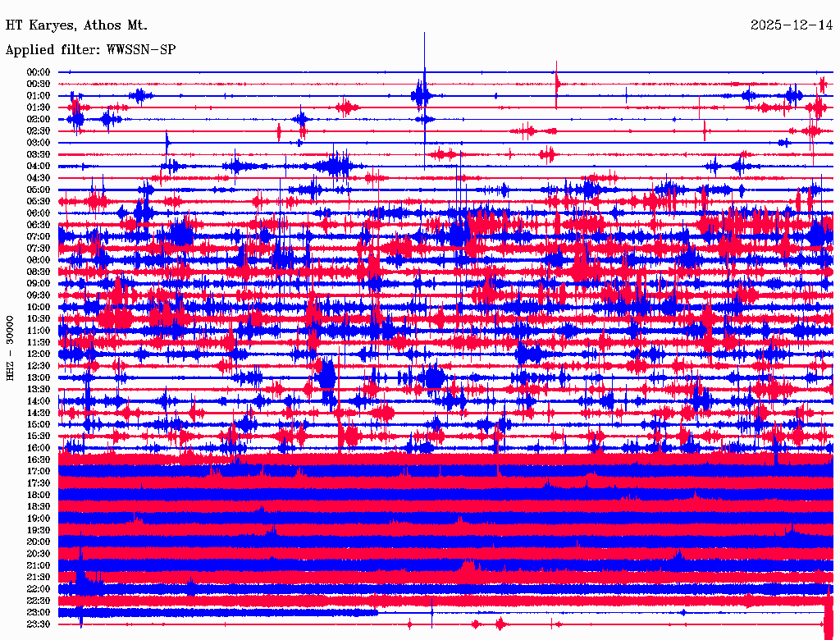840x640 pixels.
Task: Click the 04:30 time label
Action: click(39, 178)
